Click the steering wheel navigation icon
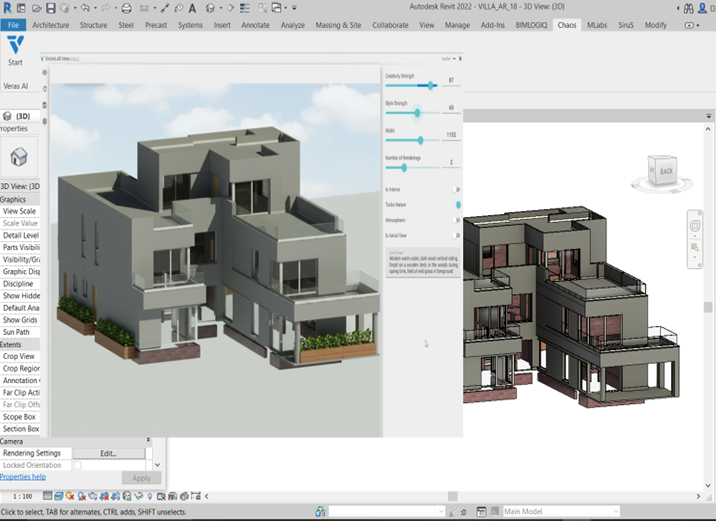 [x=695, y=226]
